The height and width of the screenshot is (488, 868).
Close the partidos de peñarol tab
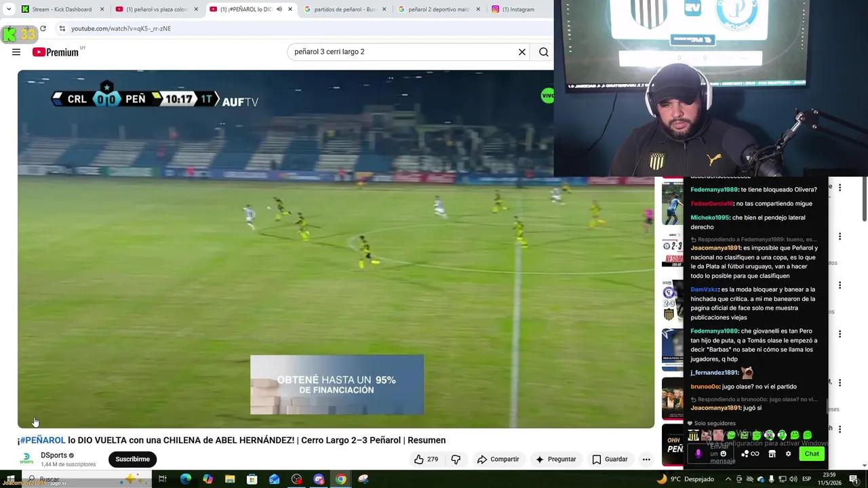point(384,9)
